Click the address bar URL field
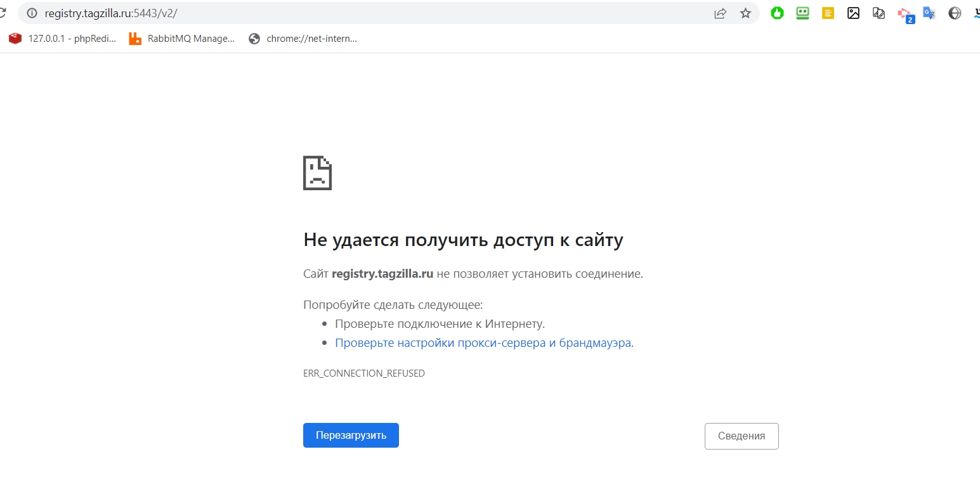The height and width of the screenshot is (480, 980). 381,13
